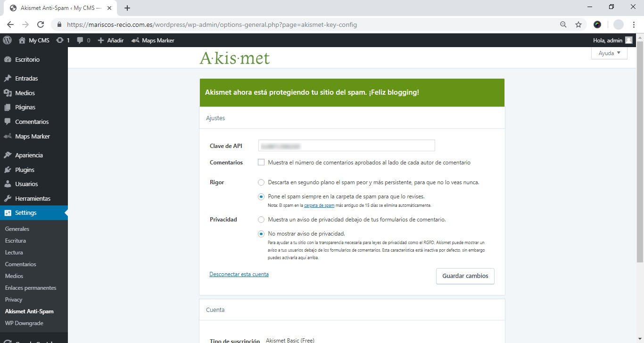Reload the page in browser
The width and height of the screenshot is (644, 343).
(41, 24)
